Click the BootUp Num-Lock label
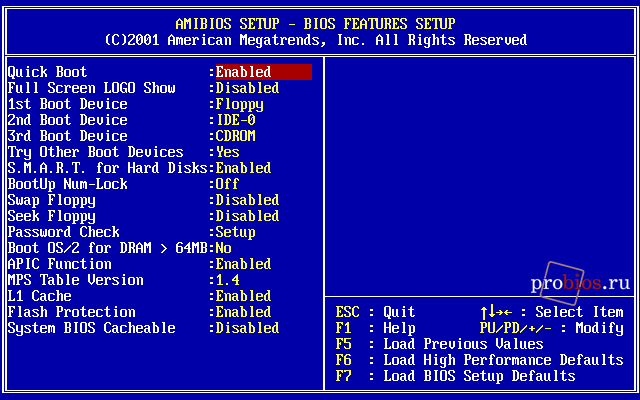640x400 pixels. [67, 184]
